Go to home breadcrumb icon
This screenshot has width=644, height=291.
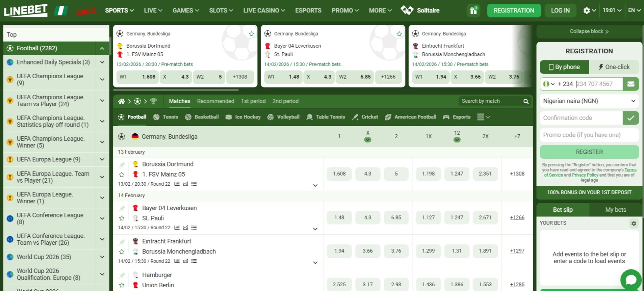[121, 101]
